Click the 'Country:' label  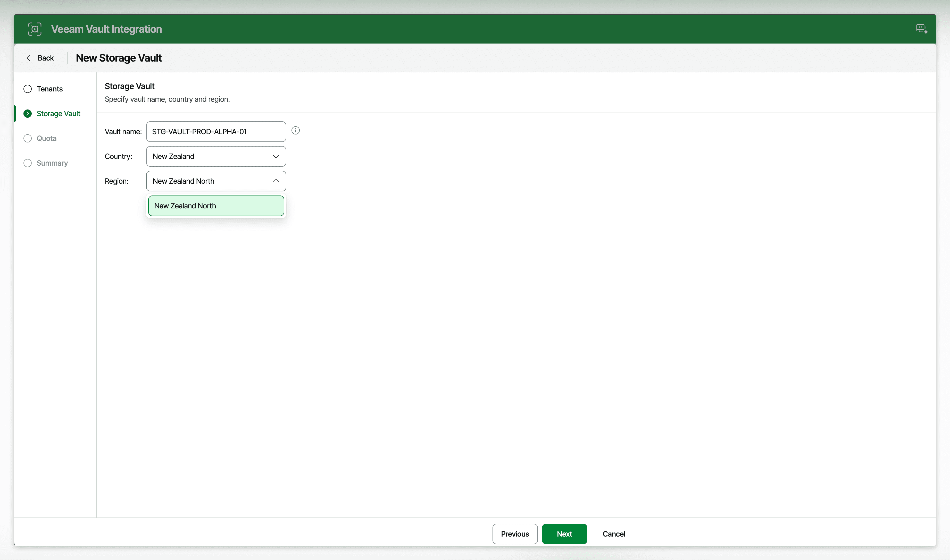(118, 157)
